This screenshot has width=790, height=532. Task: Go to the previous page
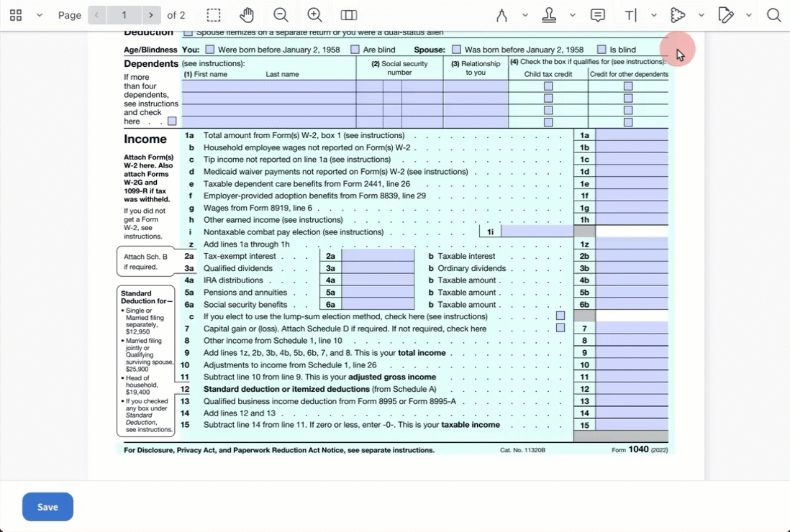coord(97,15)
